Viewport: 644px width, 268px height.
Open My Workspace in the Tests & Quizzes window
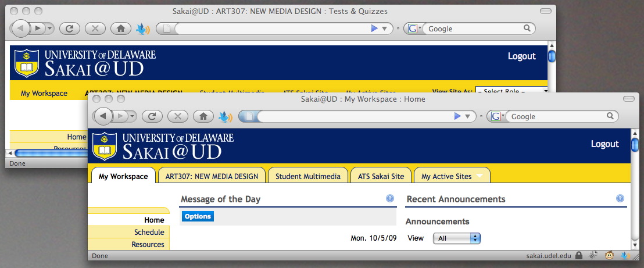(44, 94)
